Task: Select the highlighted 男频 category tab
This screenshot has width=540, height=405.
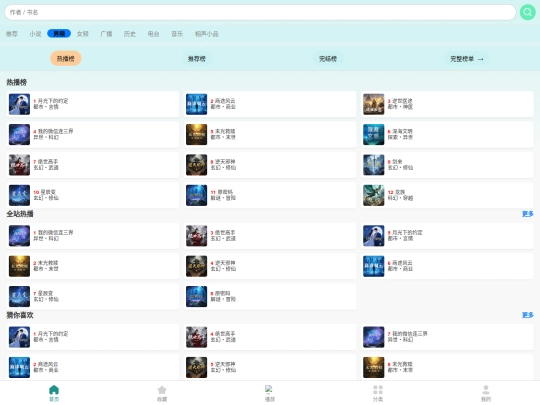Action: (59, 33)
